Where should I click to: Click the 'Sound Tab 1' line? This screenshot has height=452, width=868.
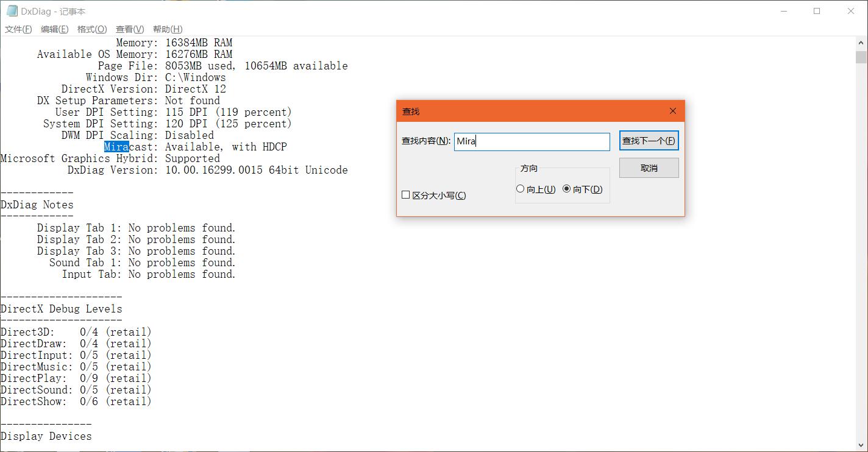click(142, 263)
